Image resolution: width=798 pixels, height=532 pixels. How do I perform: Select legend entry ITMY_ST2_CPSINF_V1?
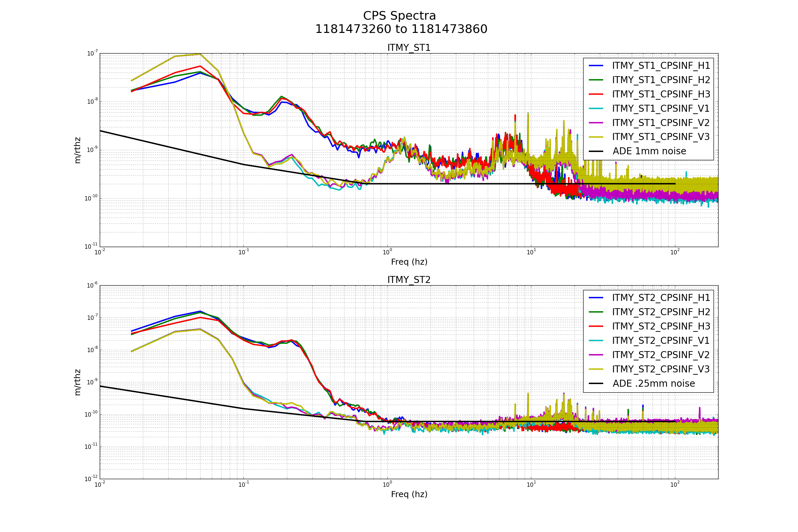click(x=649, y=340)
